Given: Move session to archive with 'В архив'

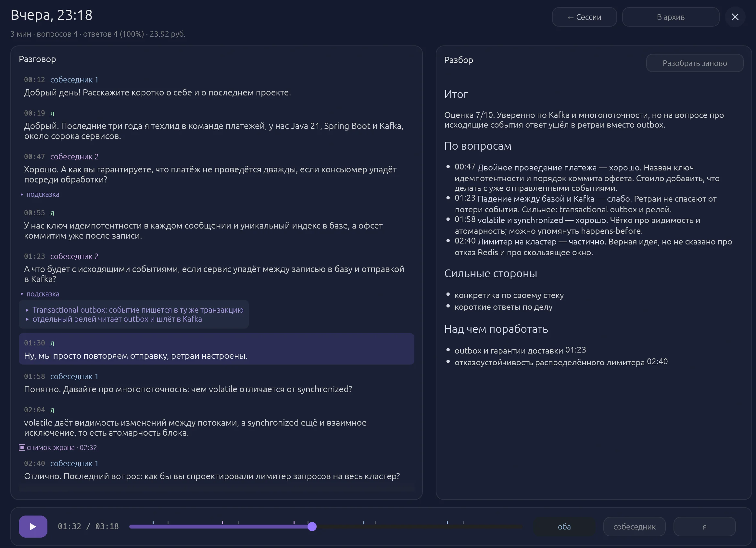Looking at the screenshot, I should tap(670, 17).
